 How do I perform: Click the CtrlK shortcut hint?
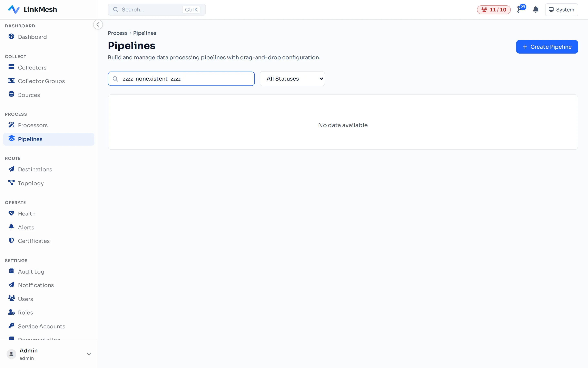[191, 10]
